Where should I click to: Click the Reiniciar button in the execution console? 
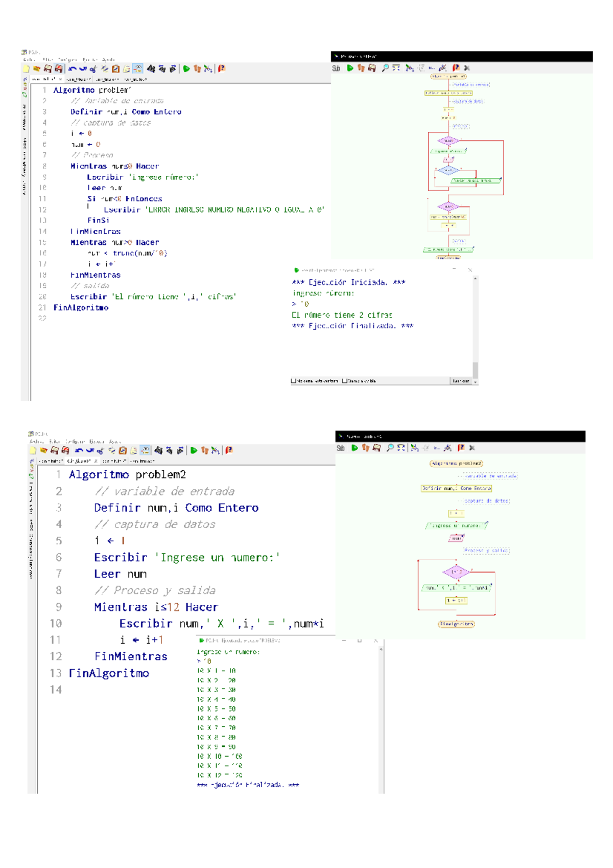coord(460,381)
